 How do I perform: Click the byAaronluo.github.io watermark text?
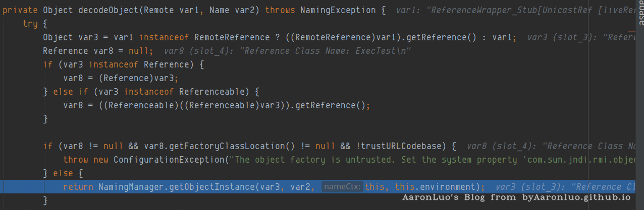[x=576, y=197]
